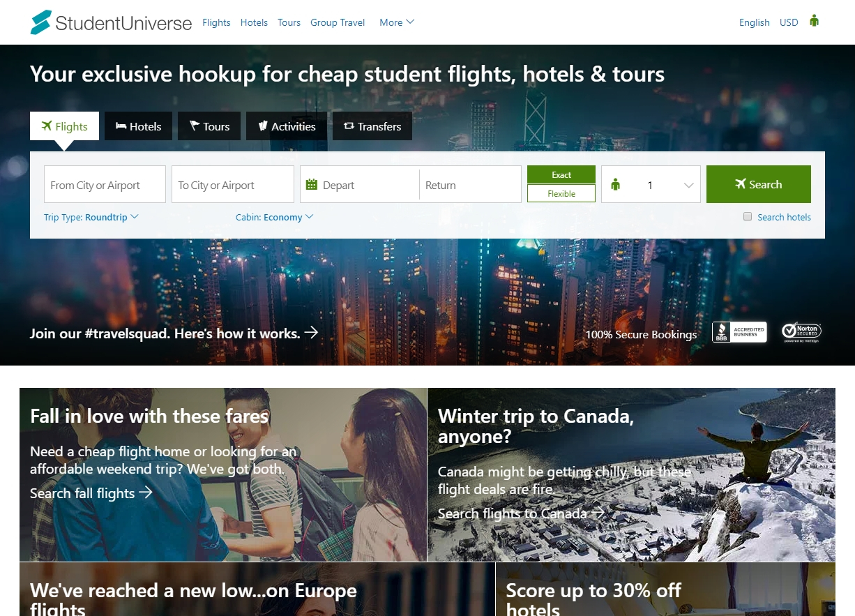The width and height of the screenshot is (855, 616).
Task: Open the green user account icon
Action: click(x=814, y=21)
